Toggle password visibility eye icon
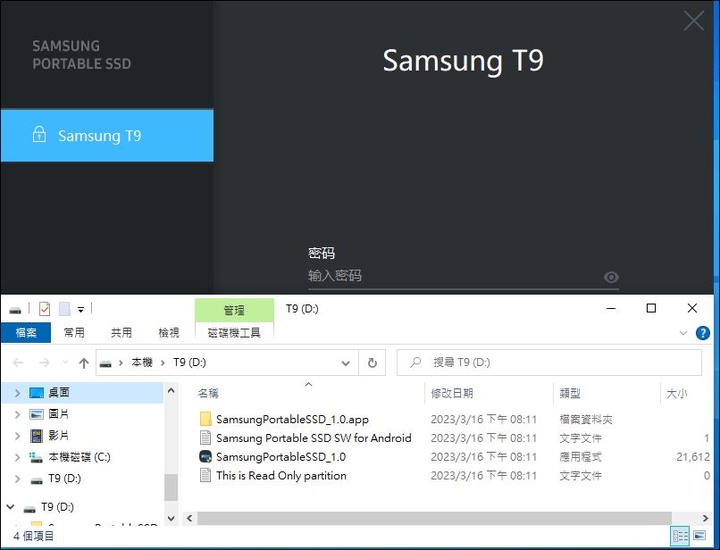The height and width of the screenshot is (550, 720). pos(611,277)
